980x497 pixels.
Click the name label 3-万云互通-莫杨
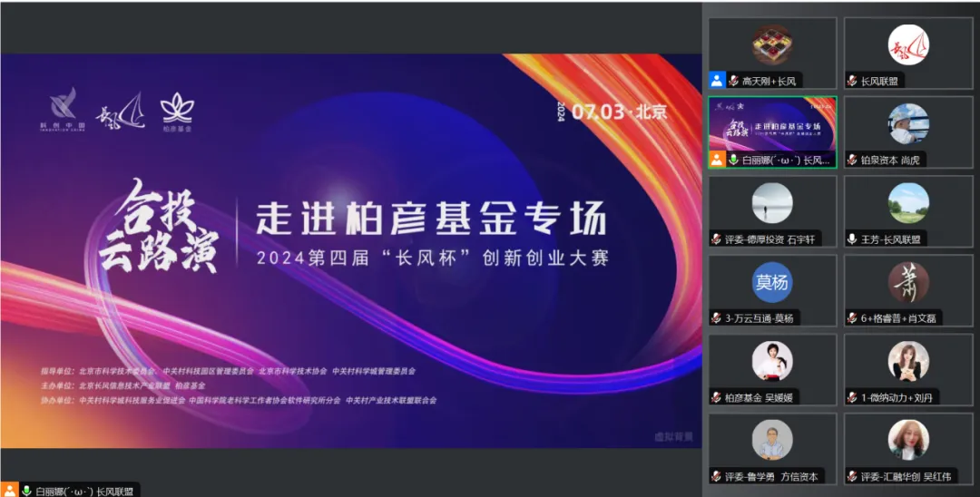[759, 318]
